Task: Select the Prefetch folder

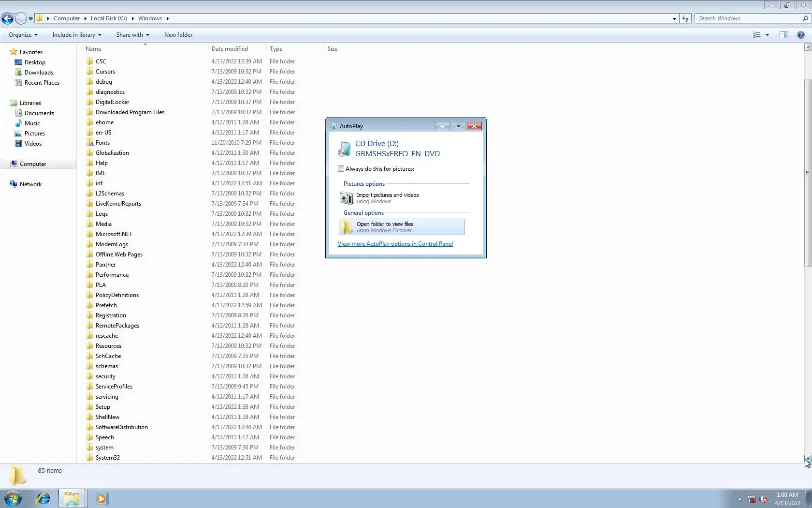Action: point(106,305)
